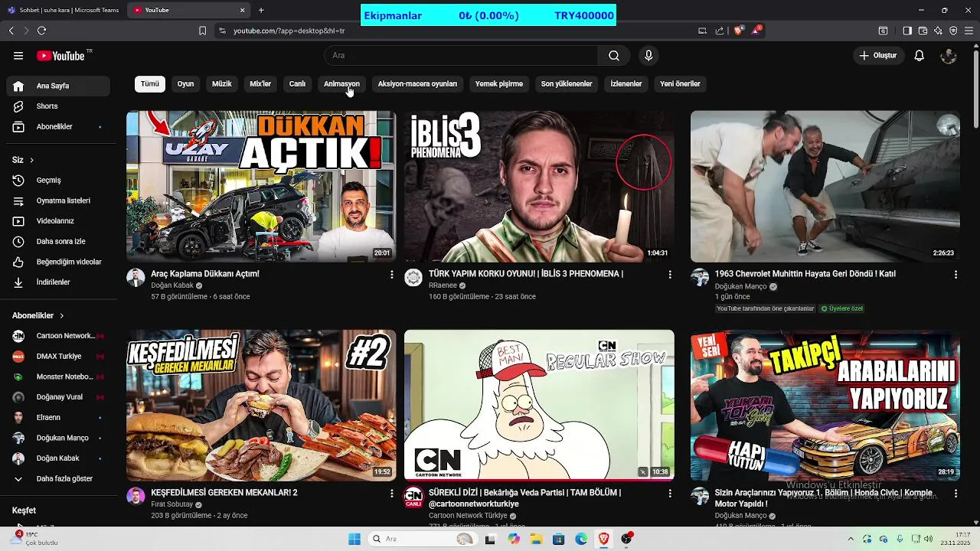Switch to the Microsoft Teams browser tab
980x551 pixels.
click(63, 10)
